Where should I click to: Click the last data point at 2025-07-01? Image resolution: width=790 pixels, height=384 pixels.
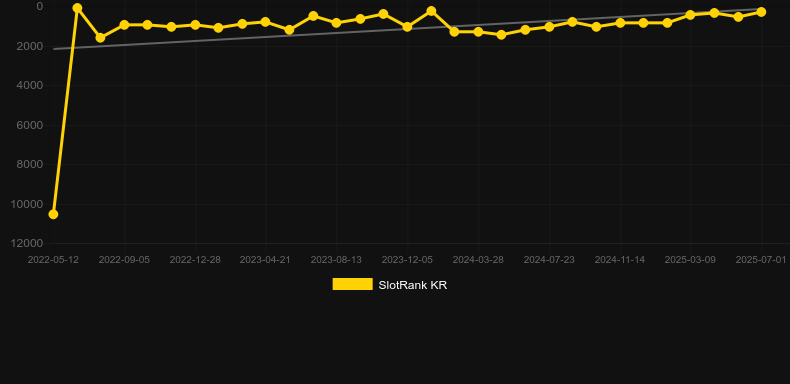(761, 12)
